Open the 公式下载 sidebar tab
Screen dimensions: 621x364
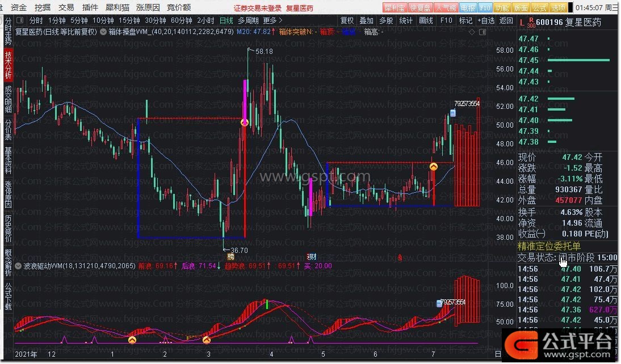(9, 297)
